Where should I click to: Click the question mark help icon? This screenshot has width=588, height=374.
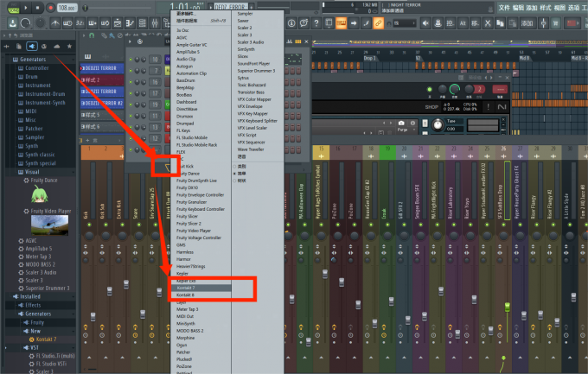pos(316,23)
